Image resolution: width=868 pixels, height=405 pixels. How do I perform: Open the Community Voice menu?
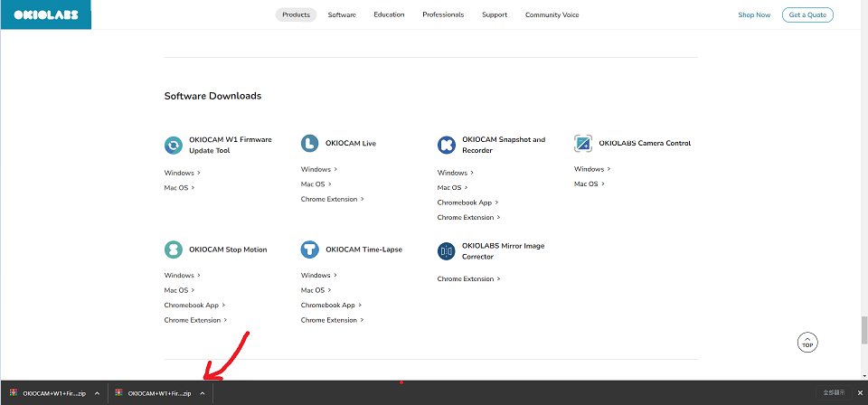pyautogui.click(x=552, y=15)
